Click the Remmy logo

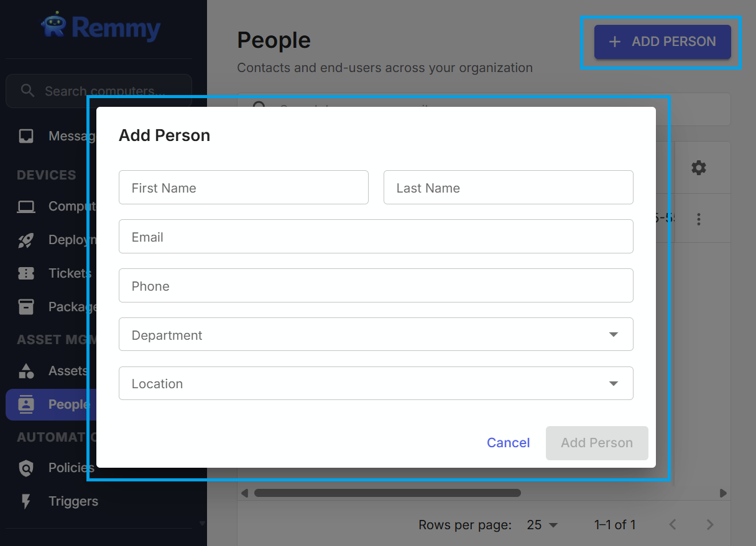[99, 27]
